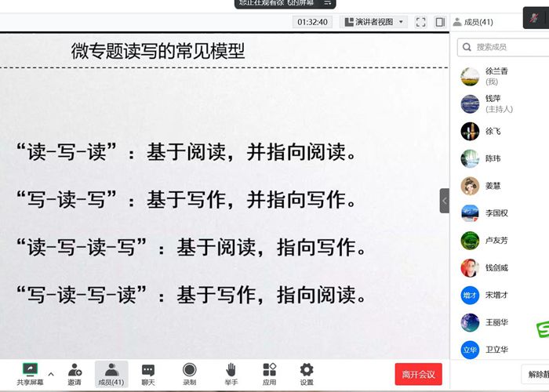Click the 解除静音 unmute button
Screen dimensions: 549x392
click(x=537, y=374)
